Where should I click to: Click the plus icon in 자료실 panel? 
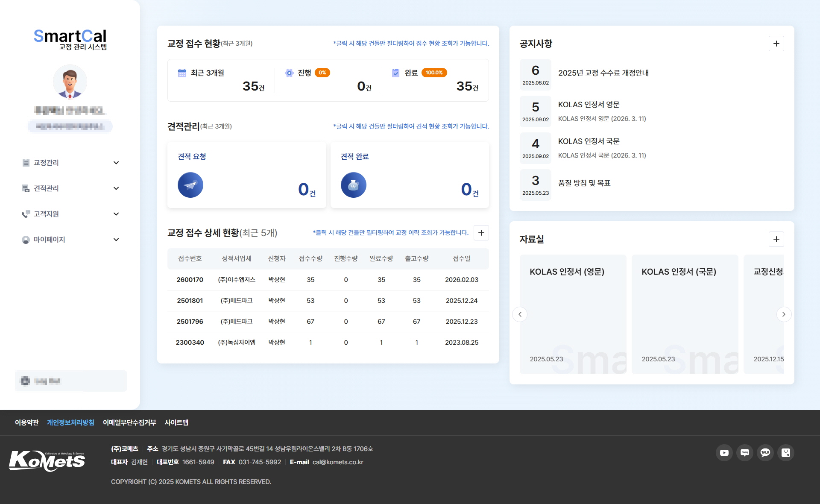click(776, 239)
